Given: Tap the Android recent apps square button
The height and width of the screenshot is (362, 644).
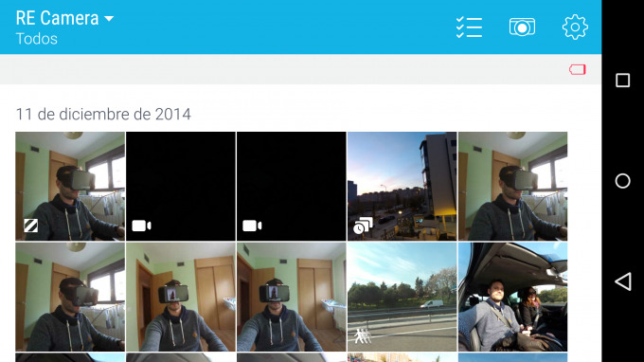Looking at the screenshot, I should click(x=622, y=81).
